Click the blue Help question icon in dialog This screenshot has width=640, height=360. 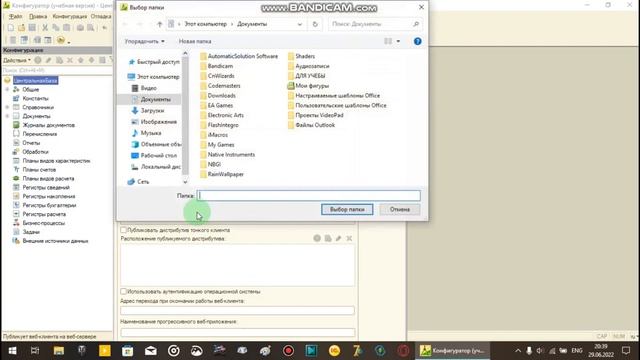pyautogui.click(x=417, y=41)
